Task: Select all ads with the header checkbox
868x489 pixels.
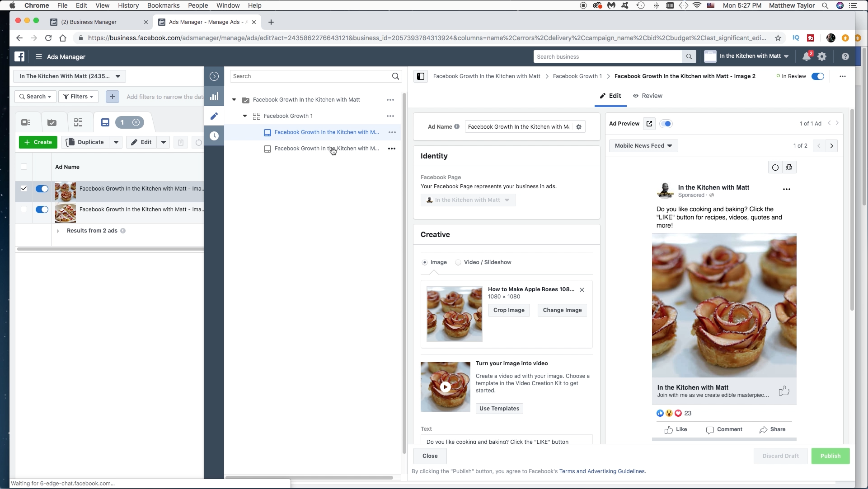Action: tap(24, 167)
